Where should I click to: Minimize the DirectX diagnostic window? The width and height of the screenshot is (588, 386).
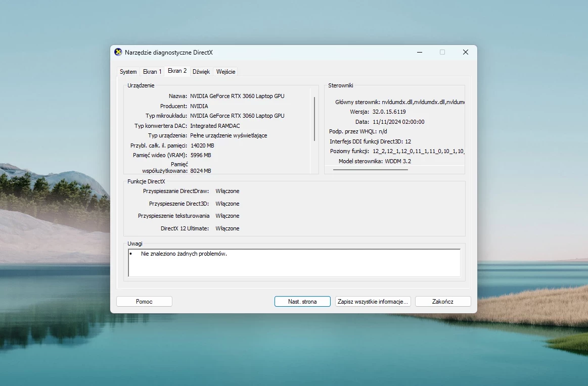420,52
